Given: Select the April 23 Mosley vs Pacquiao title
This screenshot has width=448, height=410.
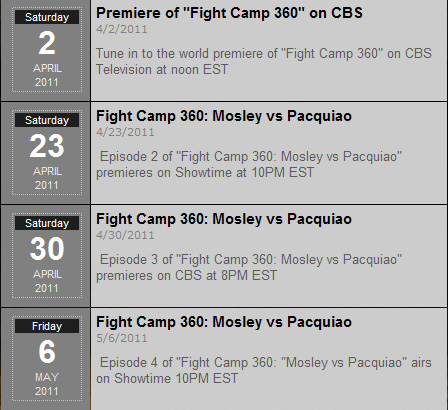Looking at the screenshot, I should coord(224,116).
